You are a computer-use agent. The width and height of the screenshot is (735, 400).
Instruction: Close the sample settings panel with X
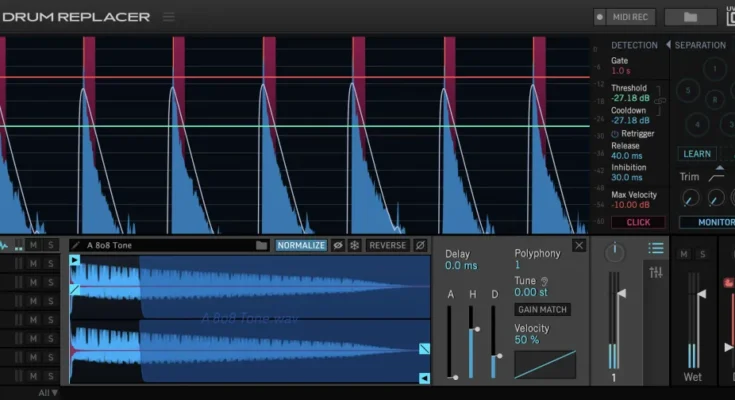coord(579,245)
